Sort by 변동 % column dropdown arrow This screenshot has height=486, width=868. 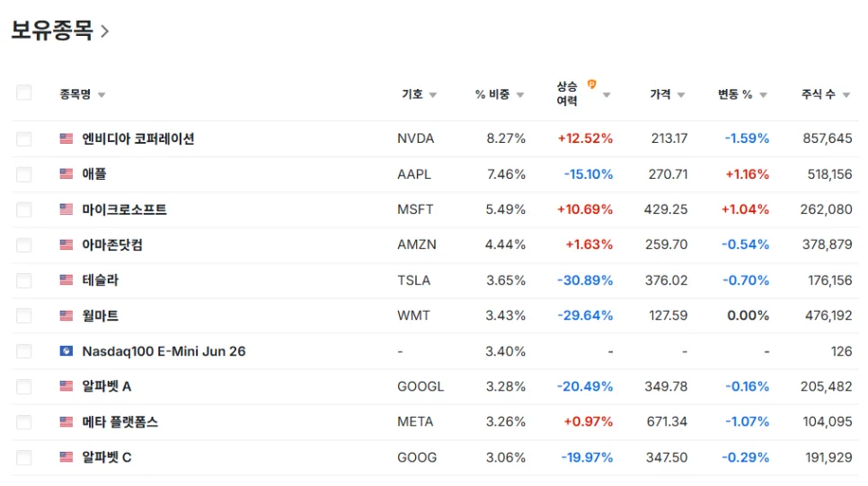(764, 95)
